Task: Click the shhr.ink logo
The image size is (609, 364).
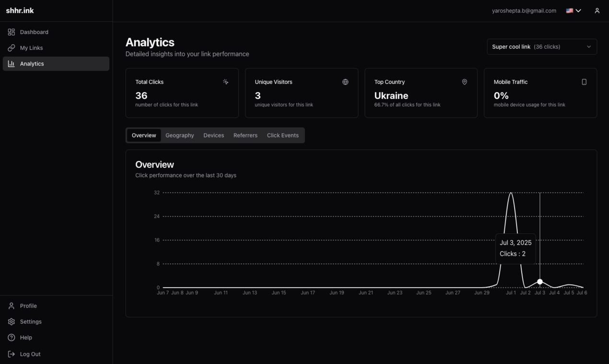Action: pos(20,11)
